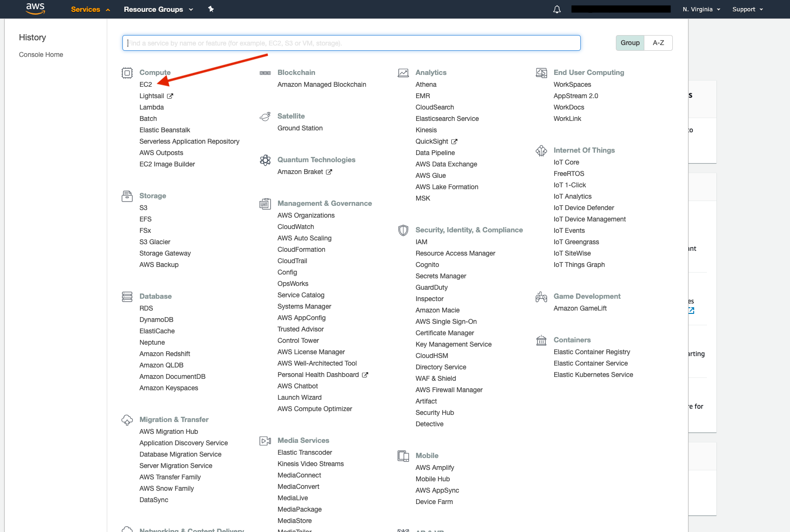This screenshot has height=532, width=790.
Task: Open CloudWatch under Management & Governance
Action: (296, 227)
